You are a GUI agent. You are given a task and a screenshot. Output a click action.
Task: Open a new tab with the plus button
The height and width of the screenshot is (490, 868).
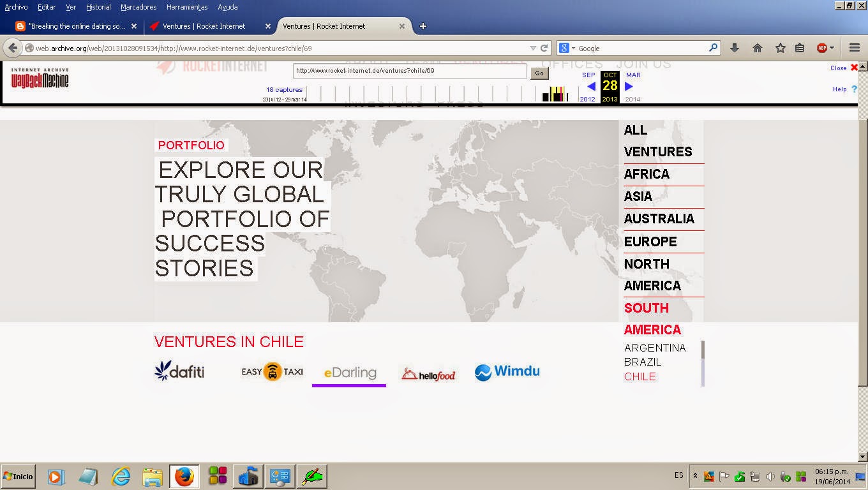click(423, 26)
